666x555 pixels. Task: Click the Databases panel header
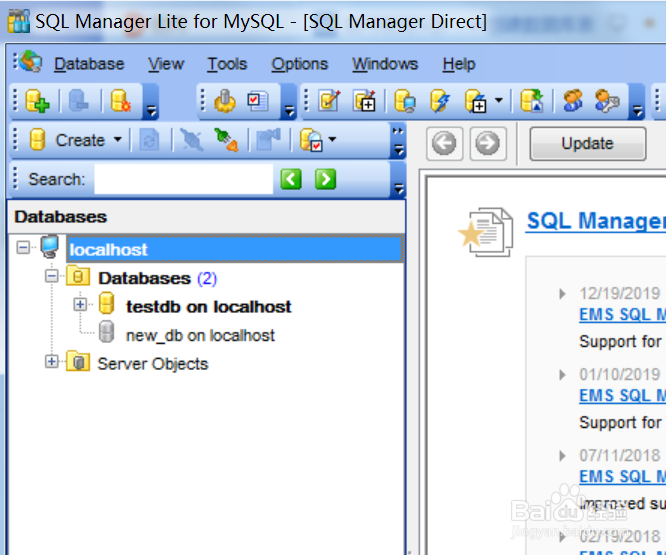tap(206, 217)
